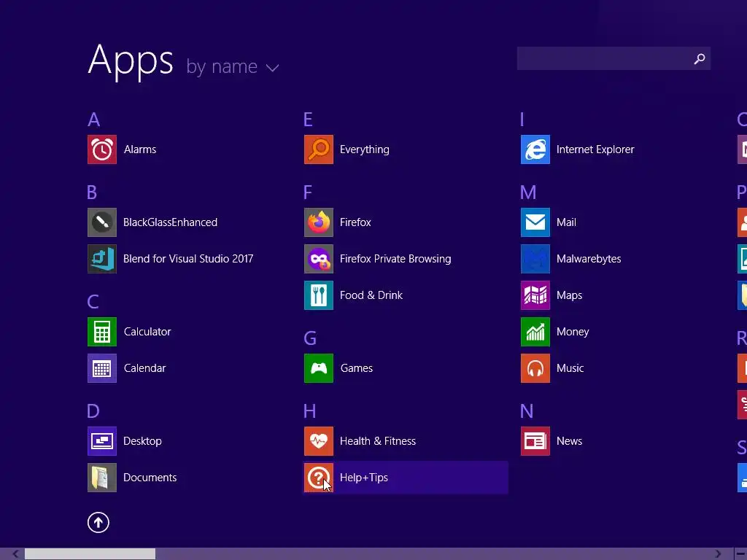Viewport: 747px width, 560px height.
Task: Open the Desktop tile icon
Action: [102, 441]
